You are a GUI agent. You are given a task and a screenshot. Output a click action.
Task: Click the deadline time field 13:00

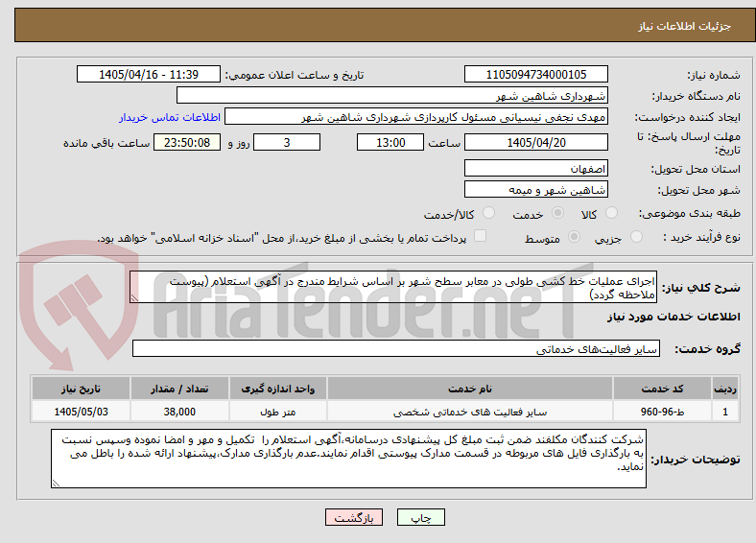(390, 143)
